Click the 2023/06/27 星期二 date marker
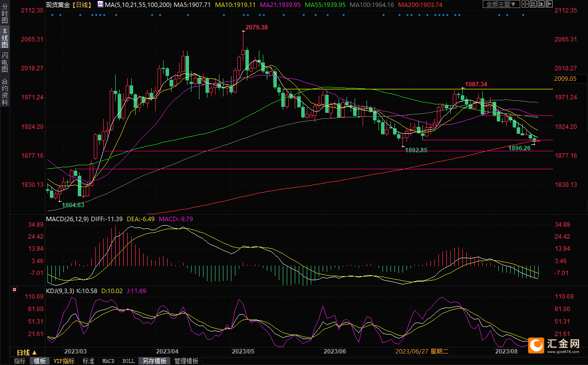The image size is (588, 365). (422, 352)
